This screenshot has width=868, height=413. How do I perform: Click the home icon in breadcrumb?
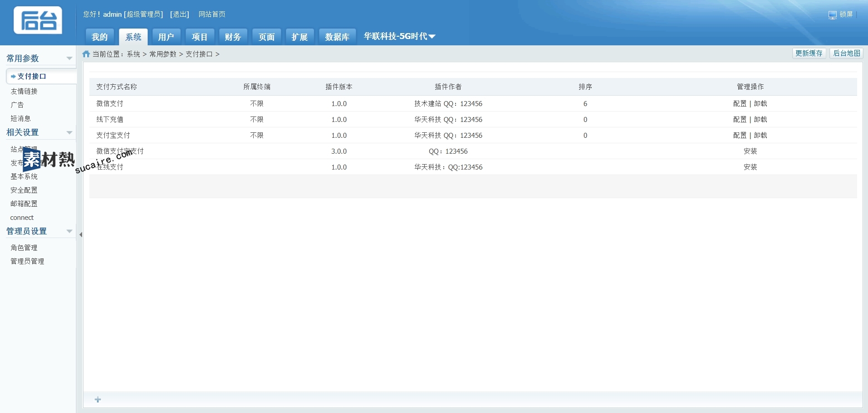86,54
